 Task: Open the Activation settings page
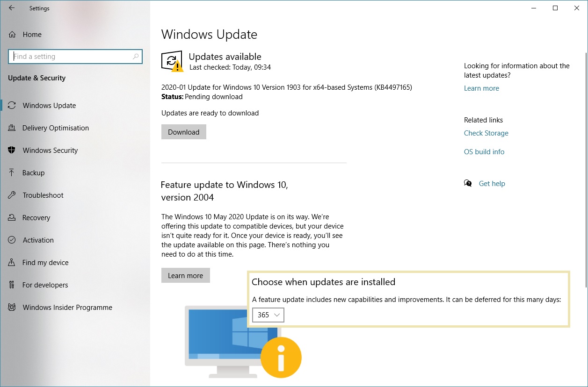(38, 240)
